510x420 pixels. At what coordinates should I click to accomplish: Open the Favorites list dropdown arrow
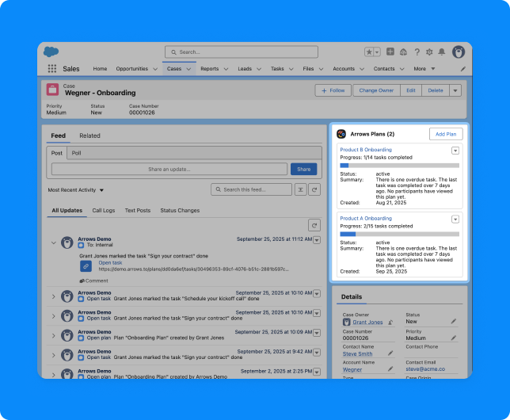(x=377, y=52)
